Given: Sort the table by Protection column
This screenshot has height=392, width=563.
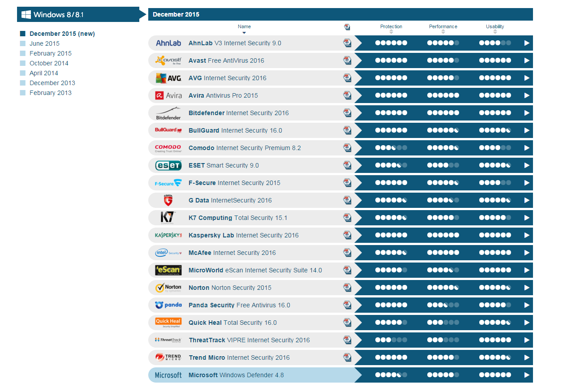Looking at the screenshot, I should (x=391, y=29).
